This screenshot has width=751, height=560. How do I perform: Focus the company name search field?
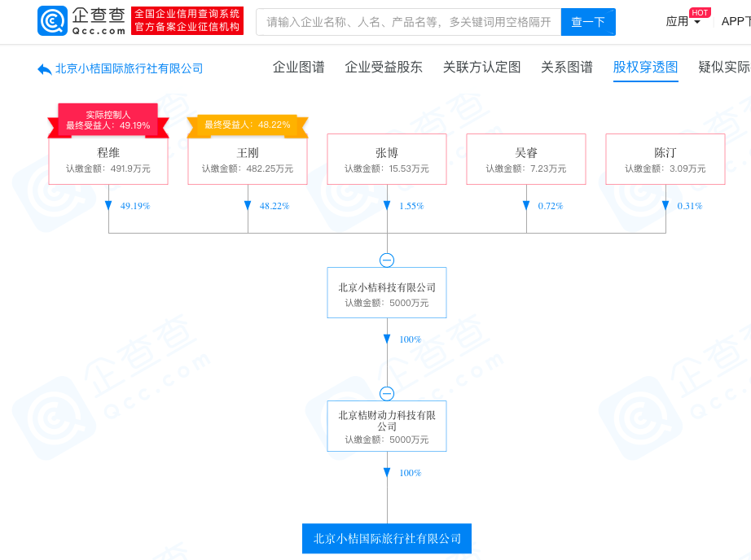pyautogui.click(x=409, y=22)
